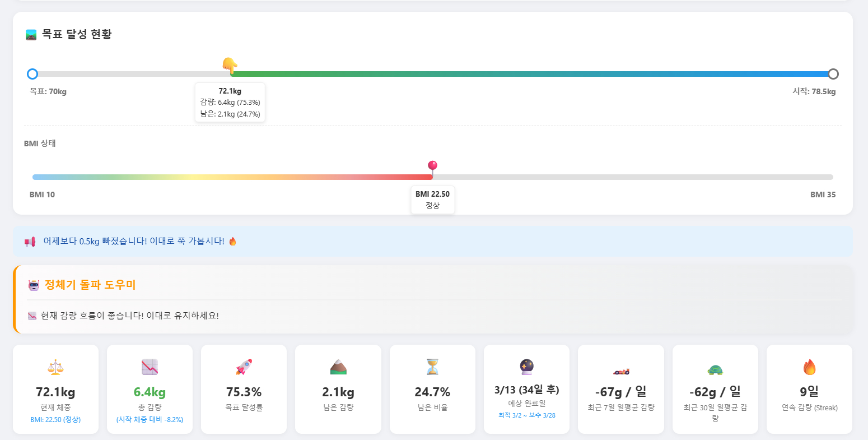Click the rocket icon above 75.3%

click(x=244, y=368)
